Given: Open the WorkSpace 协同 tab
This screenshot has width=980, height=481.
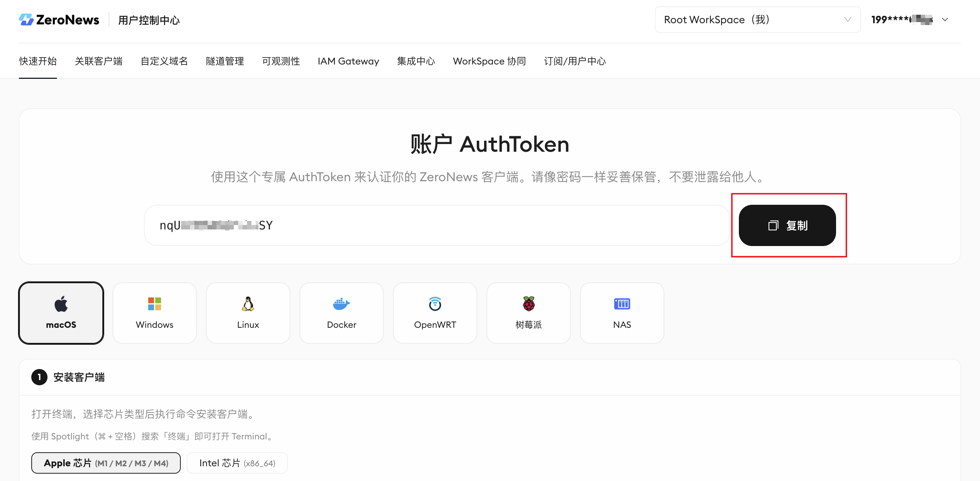Looking at the screenshot, I should 489,61.
